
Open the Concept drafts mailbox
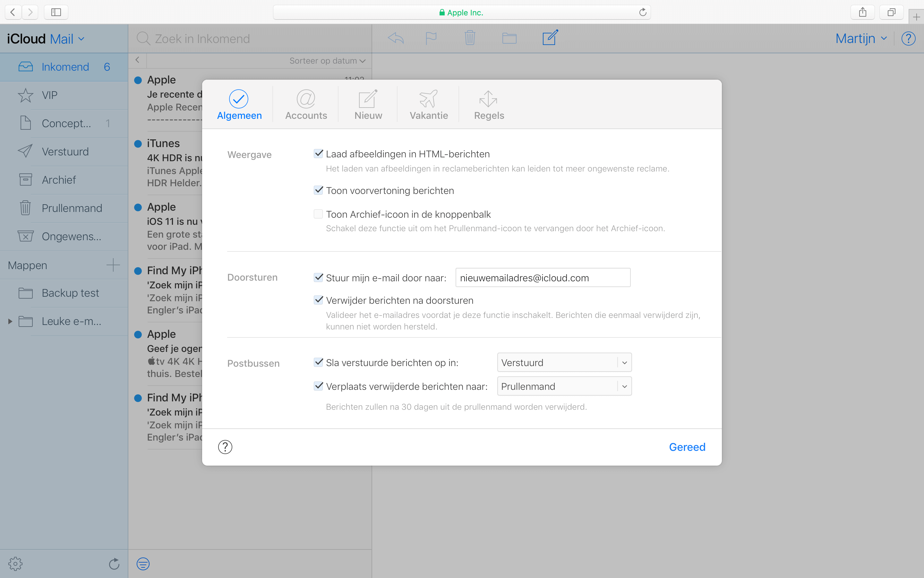pyautogui.click(x=64, y=124)
